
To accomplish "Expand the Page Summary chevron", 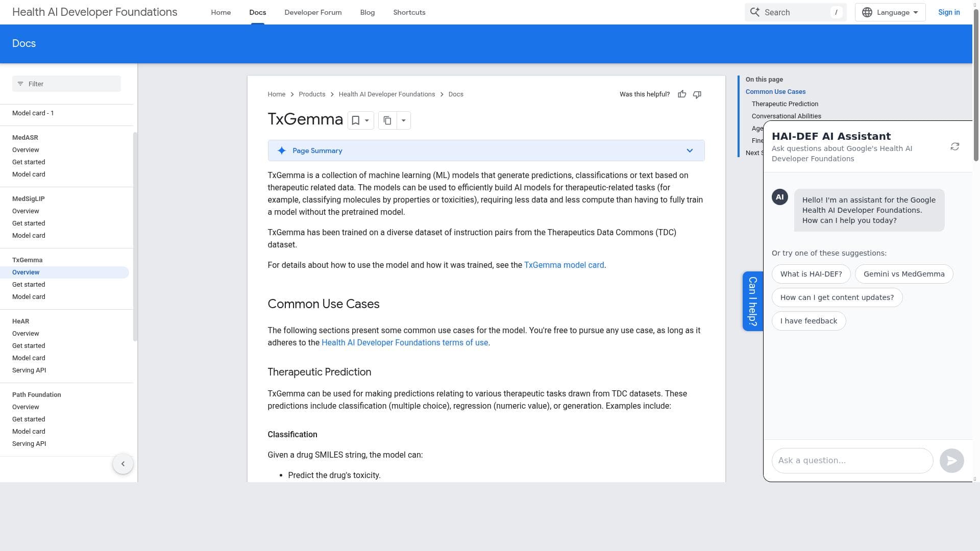I will (690, 151).
